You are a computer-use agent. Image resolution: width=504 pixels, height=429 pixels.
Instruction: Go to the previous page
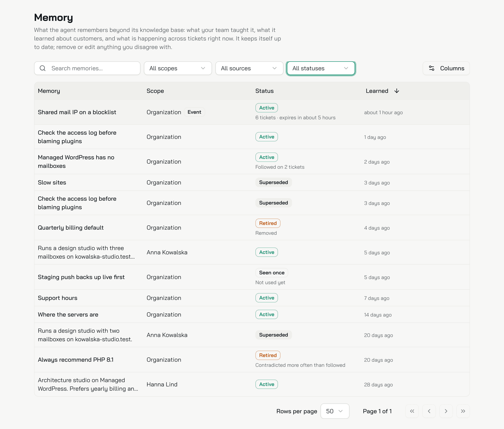coord(429,411)
